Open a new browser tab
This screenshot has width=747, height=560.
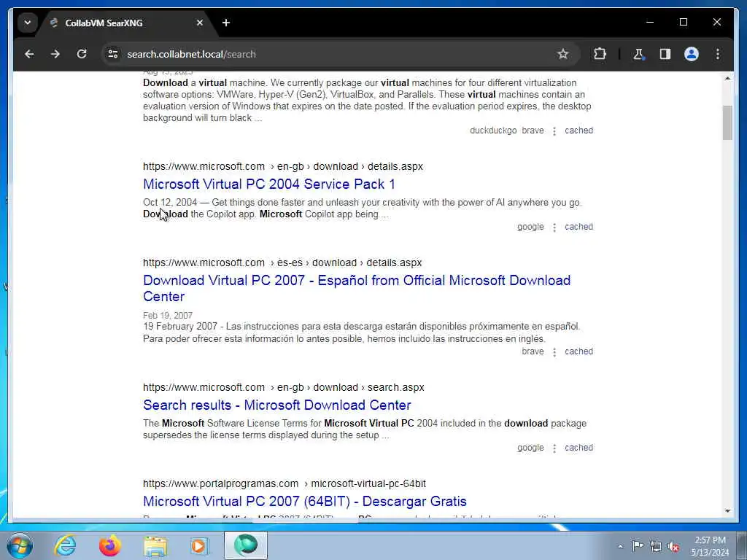tap(226, 23)
